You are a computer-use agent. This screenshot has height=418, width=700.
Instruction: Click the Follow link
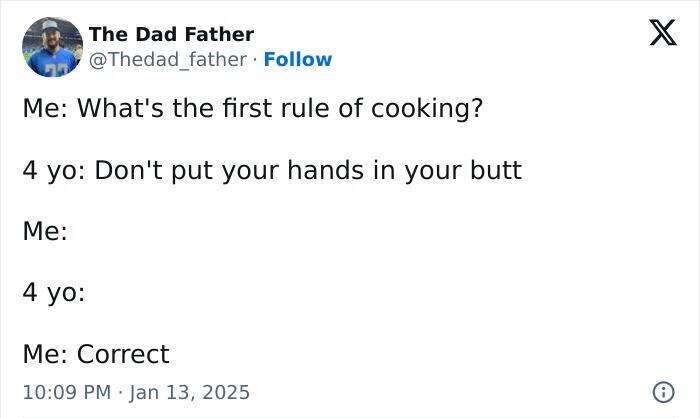pyautogui.click(x=297, y=59)
